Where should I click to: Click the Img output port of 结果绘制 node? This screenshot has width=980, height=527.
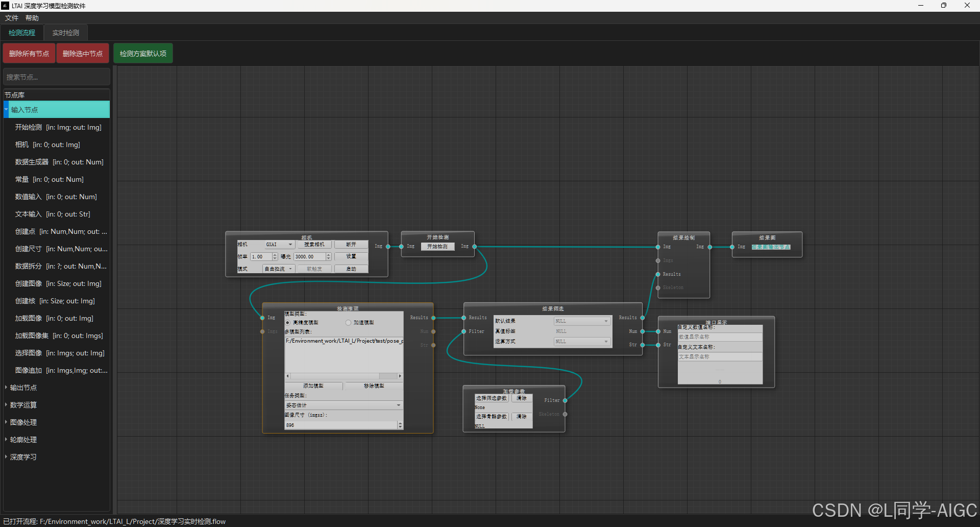coord(710,247)
